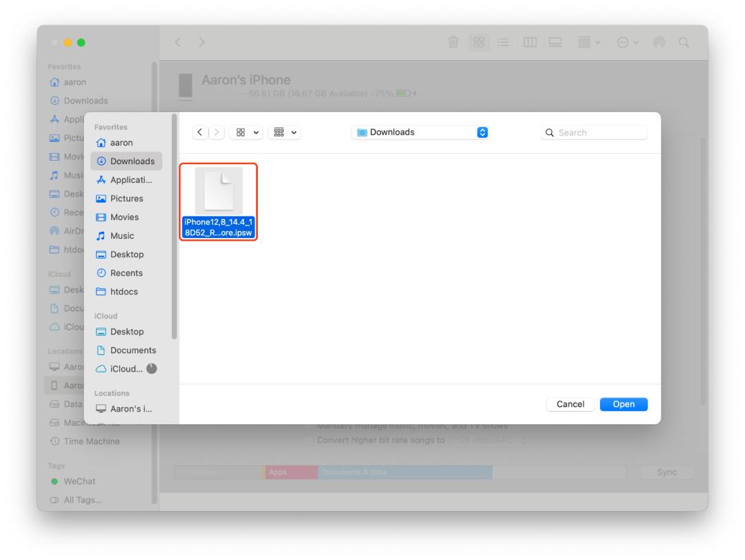The height and width of the screenshot is (560, 745).
Task: Switch to list view in the toolbar
Action: [503, 42]
